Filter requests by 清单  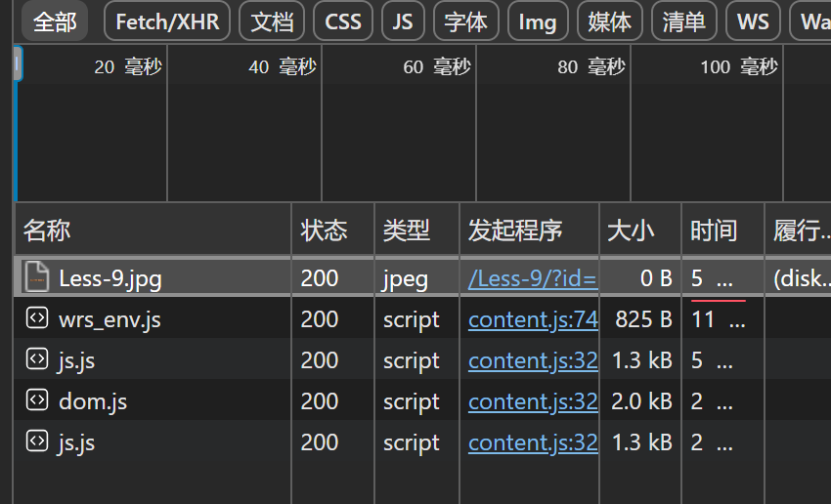(683, 21)
